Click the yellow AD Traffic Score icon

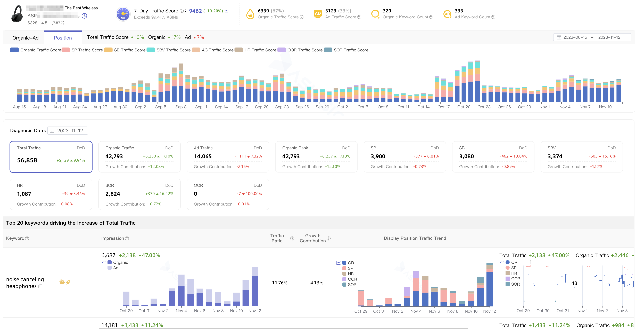[318, 14]
